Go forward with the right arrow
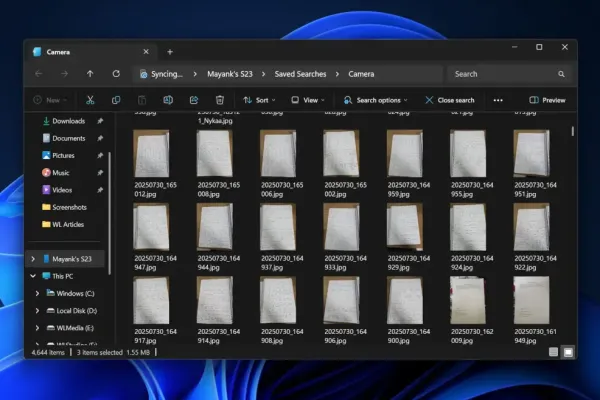The height and width of the screenshot is (400, 600). (64, 74)
